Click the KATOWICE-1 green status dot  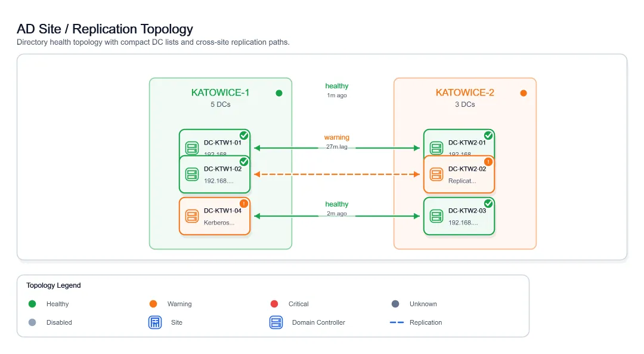(279, 93)
